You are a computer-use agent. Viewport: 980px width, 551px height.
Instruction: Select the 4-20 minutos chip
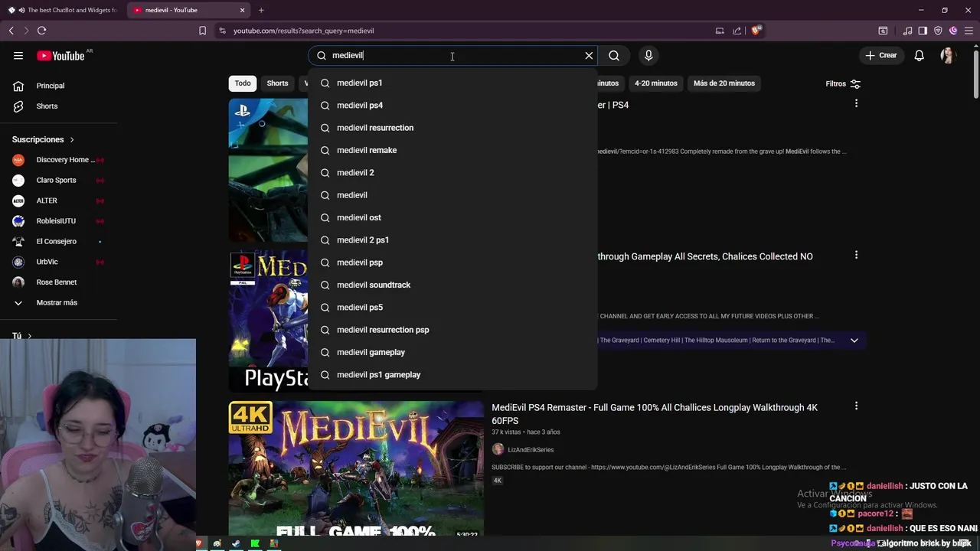656,83
